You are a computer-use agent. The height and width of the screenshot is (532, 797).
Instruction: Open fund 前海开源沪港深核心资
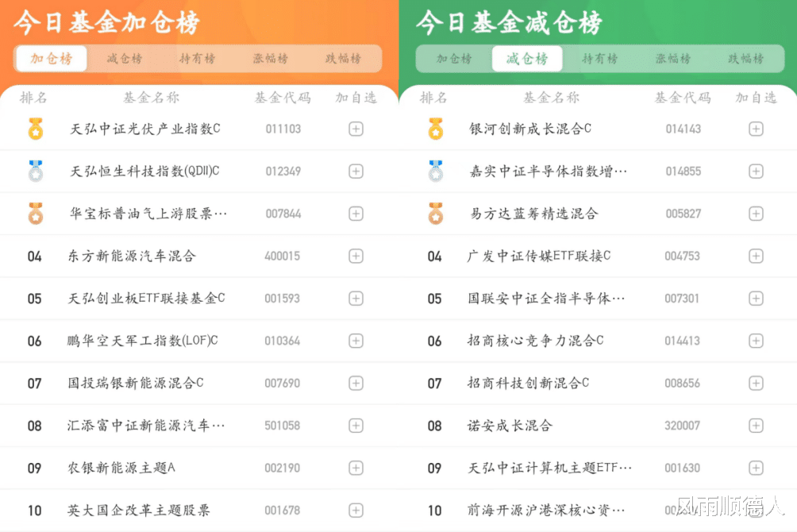coord(546,510)
